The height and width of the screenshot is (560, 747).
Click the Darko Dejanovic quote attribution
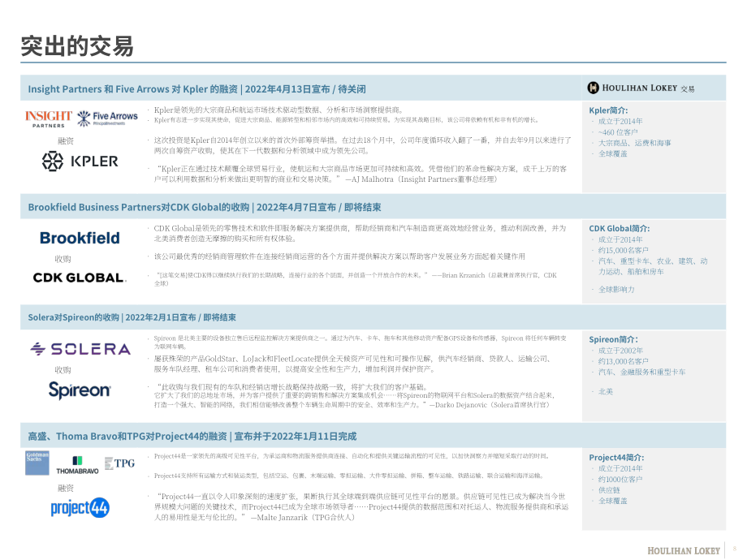pyautogui.click(x=490, y=405)
